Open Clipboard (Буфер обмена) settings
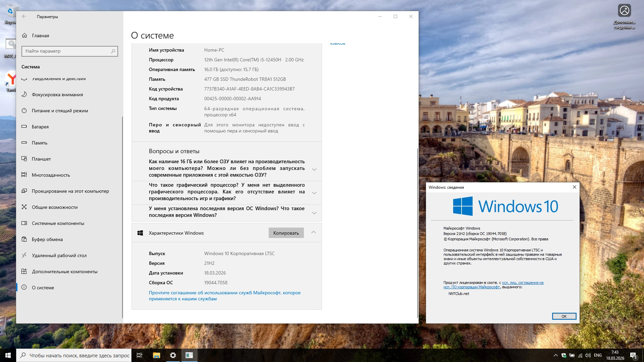The image size is (644, 362). (x=47, y=239)
